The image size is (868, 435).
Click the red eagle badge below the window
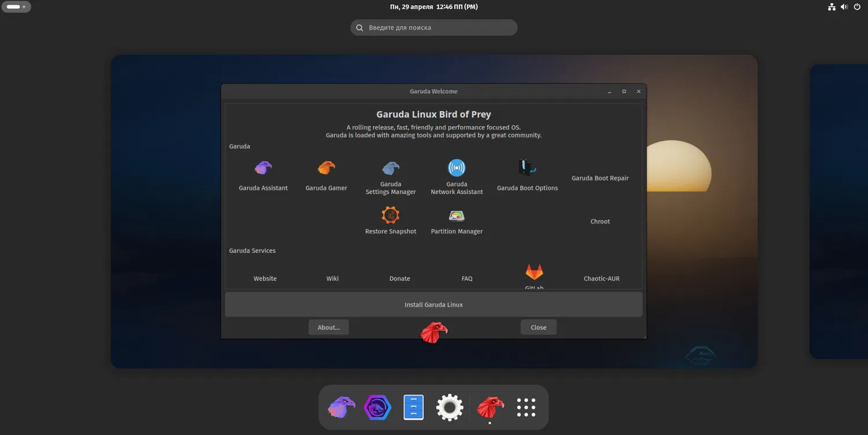(x=433, y=332)
